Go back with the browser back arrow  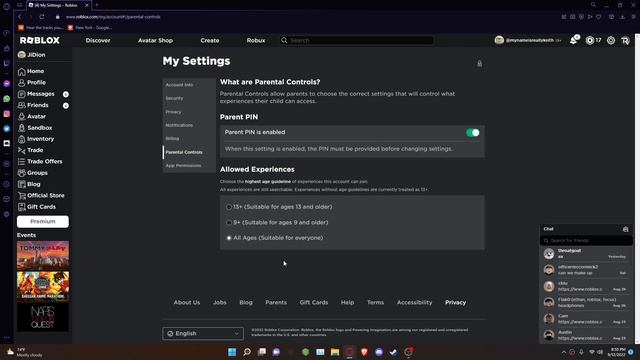pos(19,17)
